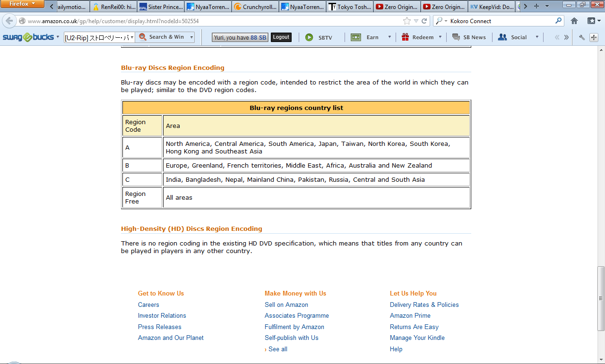The image size is (605, 364).
Task: Open the Help footer link
Action: tap(396, 349)
